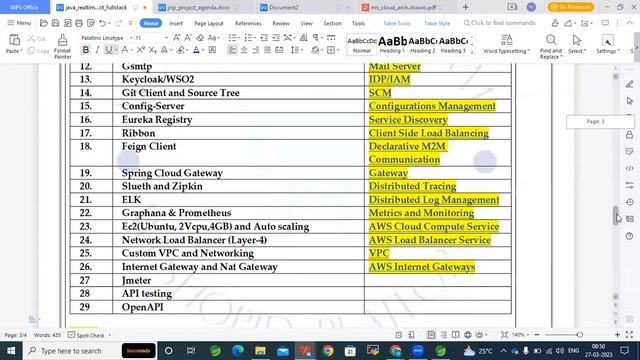Apply Heading 1 style
The image size is (640, 360).
pyautogui.click(x=392, y=44)
